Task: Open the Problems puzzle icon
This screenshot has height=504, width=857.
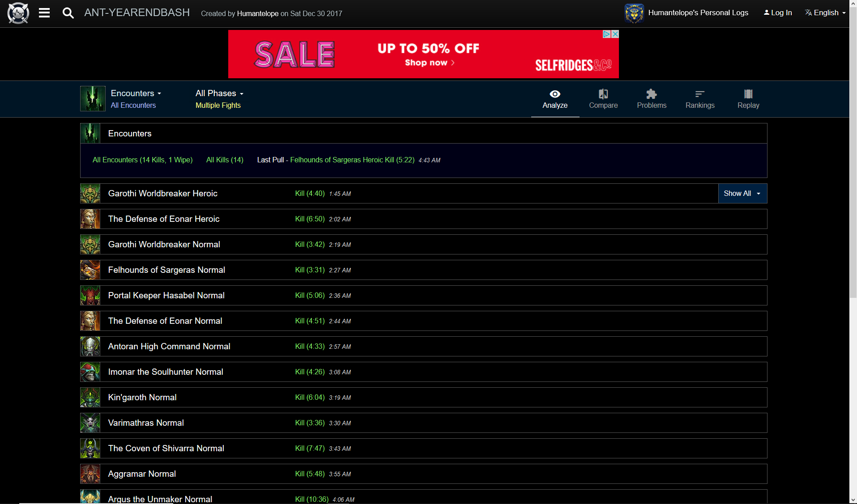Action: point(651,94)
